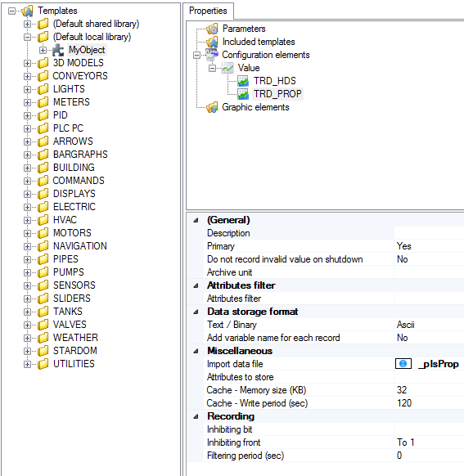Click the blue circle icon beside _pIsProp
464x476 pixels.
pos(403,364)
